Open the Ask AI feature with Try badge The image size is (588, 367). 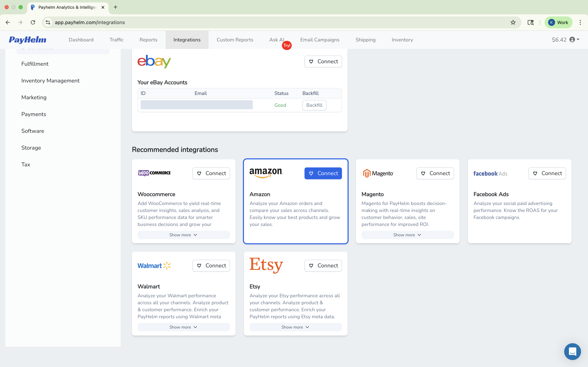pyautogui.click(x=276, y=39)
